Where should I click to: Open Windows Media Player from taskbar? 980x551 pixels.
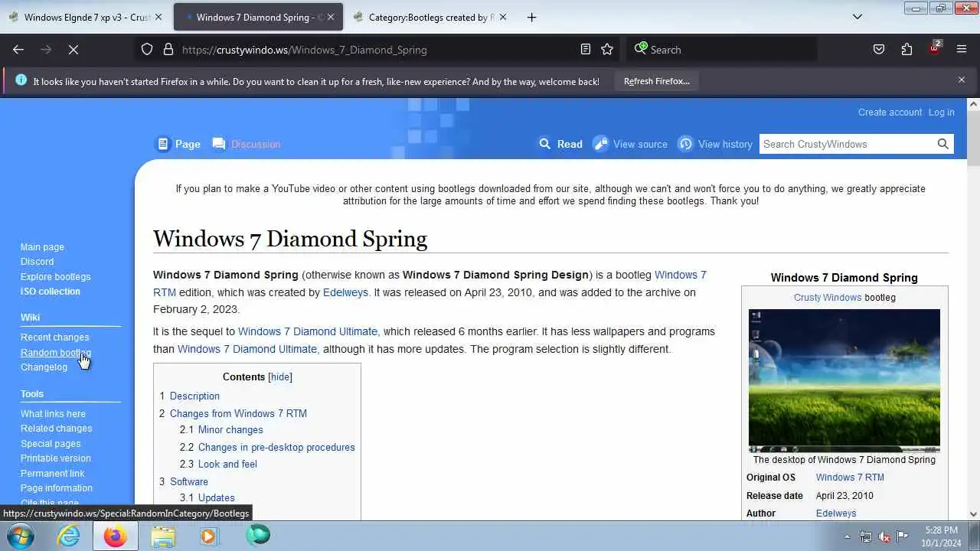tap(209, 536)
